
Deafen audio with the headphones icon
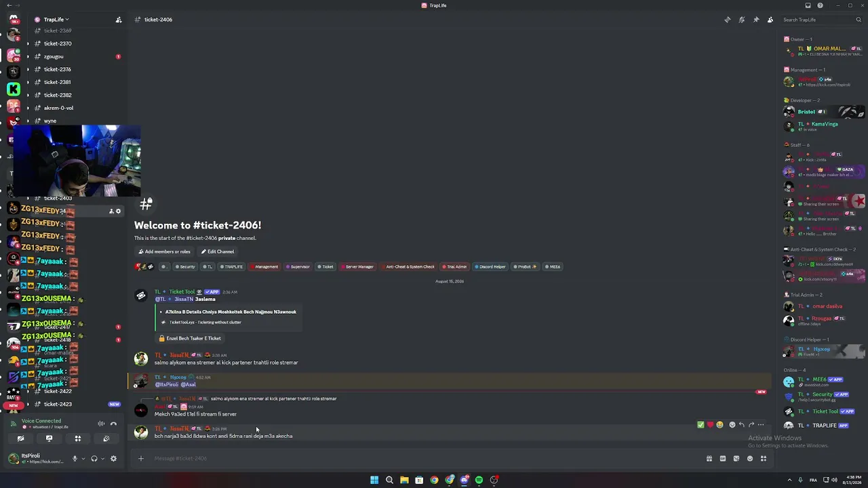tap(94, 459)
